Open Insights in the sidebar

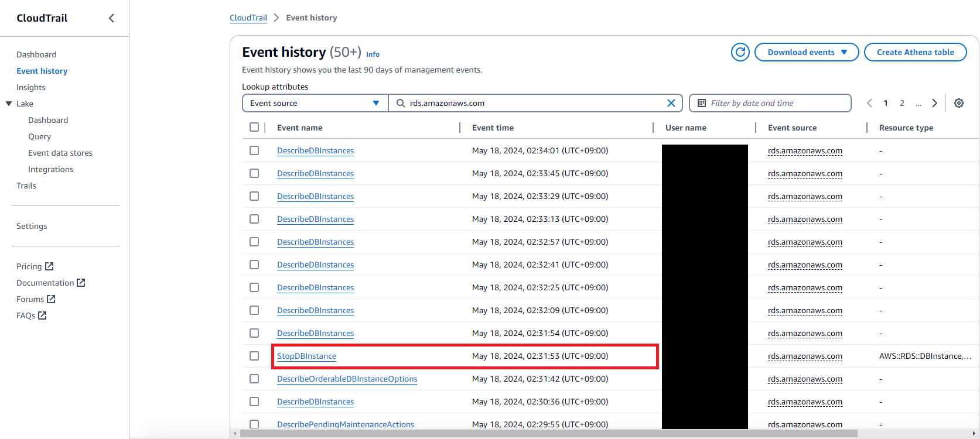[31, 87]
